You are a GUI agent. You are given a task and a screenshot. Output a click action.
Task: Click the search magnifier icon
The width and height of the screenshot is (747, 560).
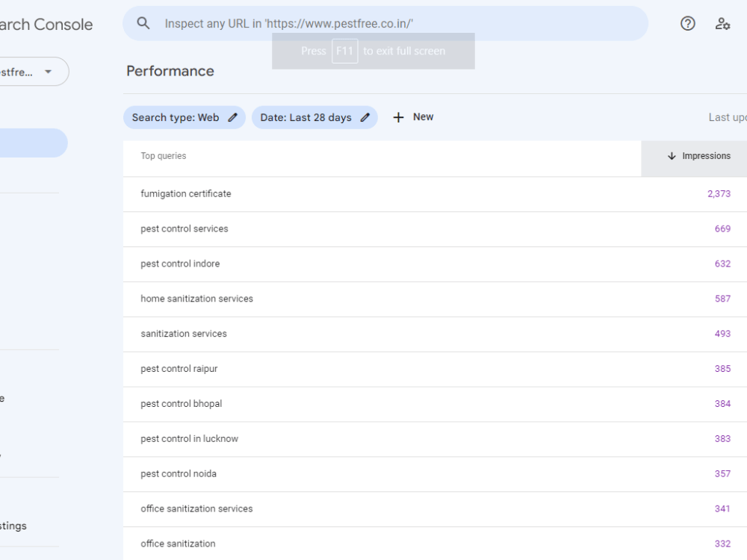143,23
